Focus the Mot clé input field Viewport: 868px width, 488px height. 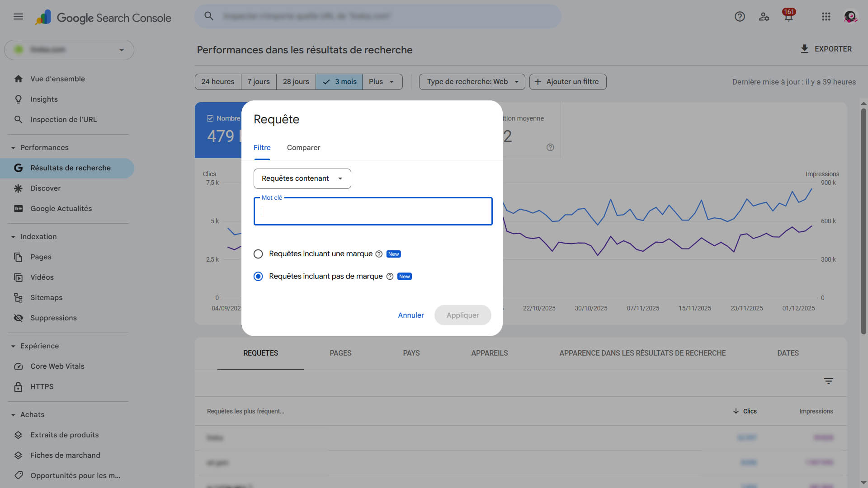tap(373, 211)
